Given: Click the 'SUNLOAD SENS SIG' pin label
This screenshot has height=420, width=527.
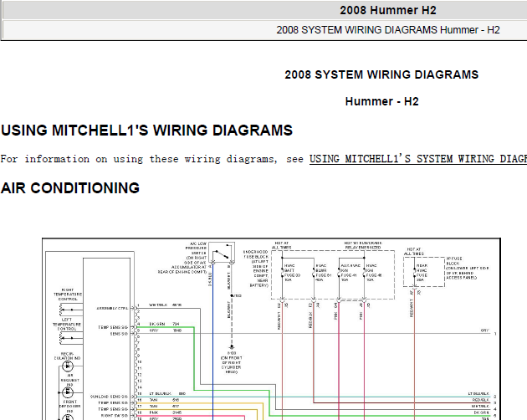Looking at the screenshot, I should point(109,397).
